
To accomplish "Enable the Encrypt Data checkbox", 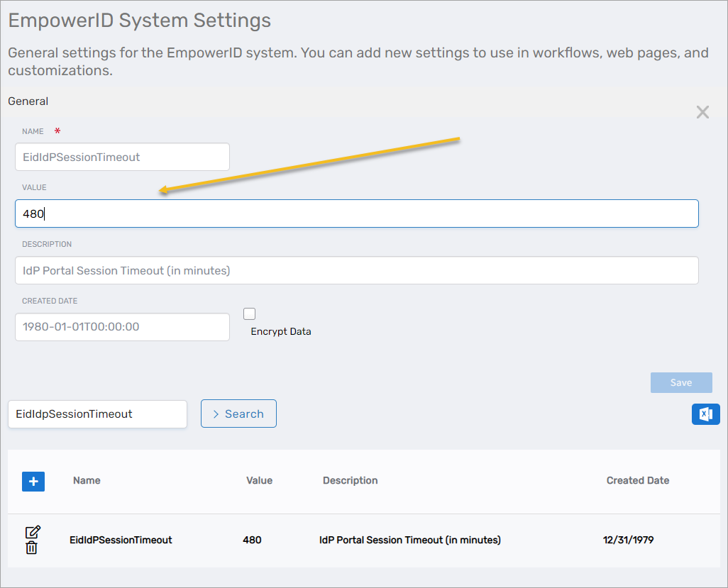I will pos(249,314).
